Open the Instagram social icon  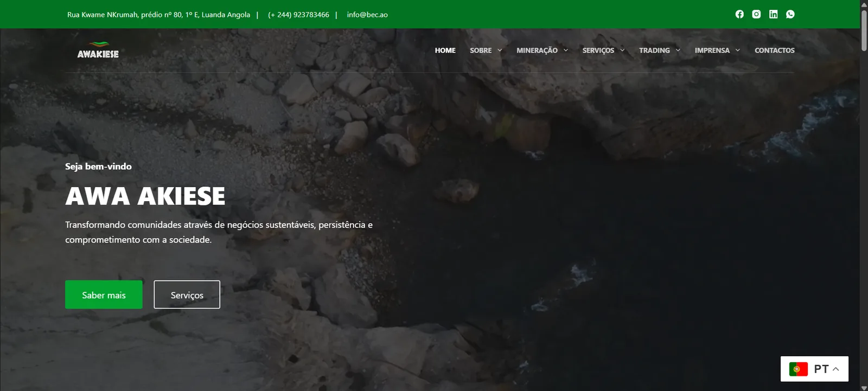coord(756,14)
